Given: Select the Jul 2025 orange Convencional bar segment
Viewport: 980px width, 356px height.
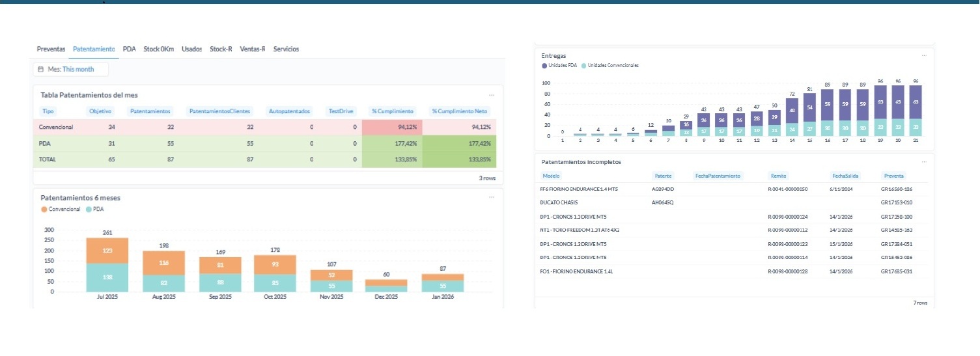Looking at the screenshot, I should 107,251.
